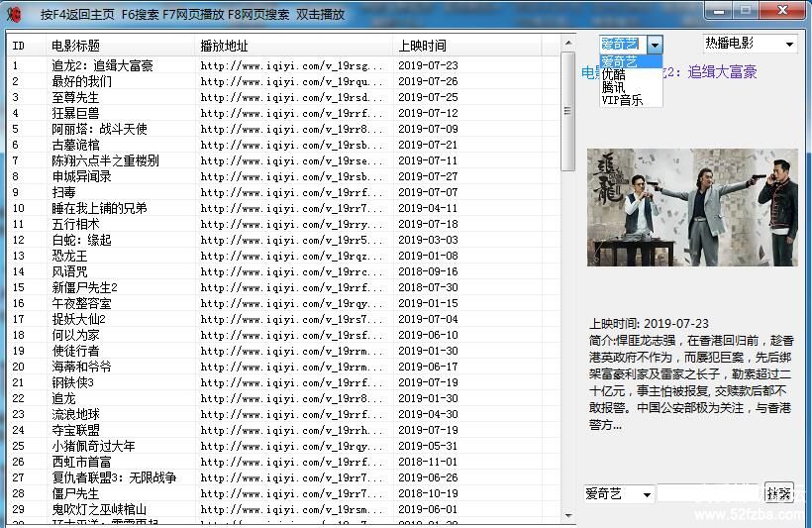Select the row 阿丽塔: 战斗天使
812x528 pixels.
[x=284, y=129]
